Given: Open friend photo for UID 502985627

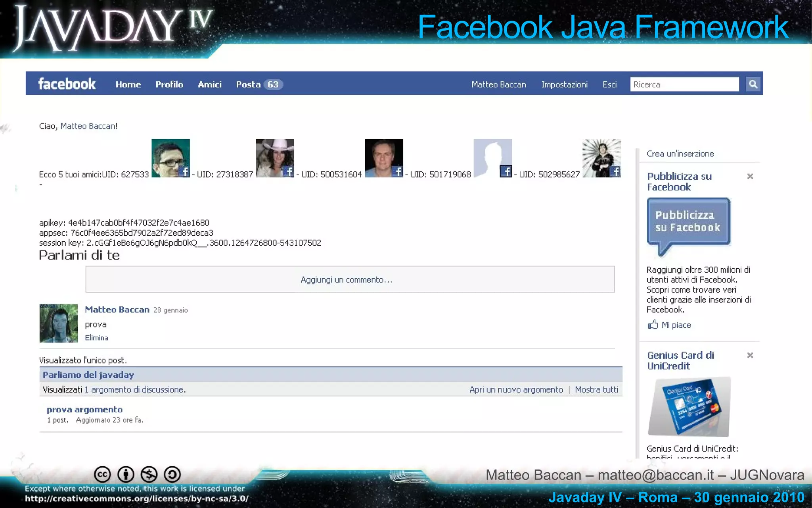Looking at the screenshot, I should (x=601, y=158).
